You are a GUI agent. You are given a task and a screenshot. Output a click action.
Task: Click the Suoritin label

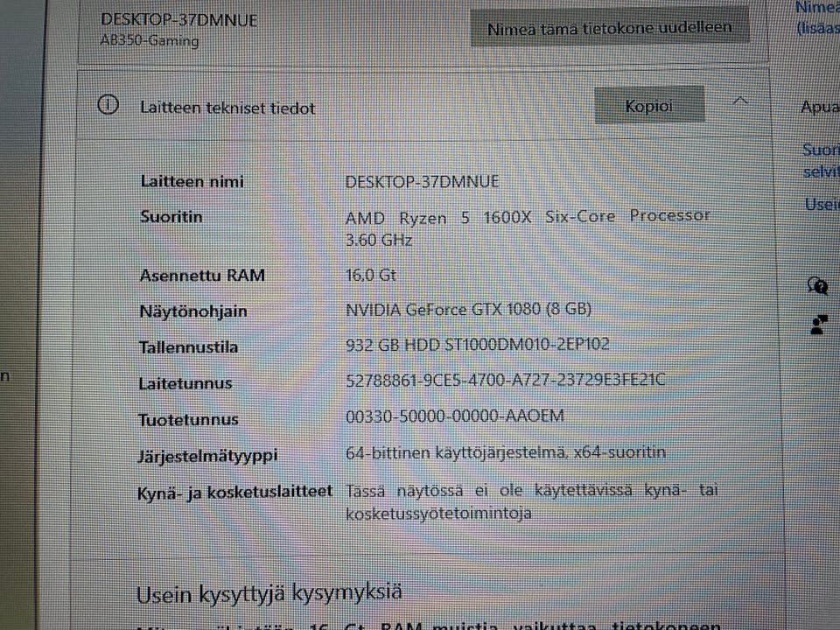tap(171, 217)
